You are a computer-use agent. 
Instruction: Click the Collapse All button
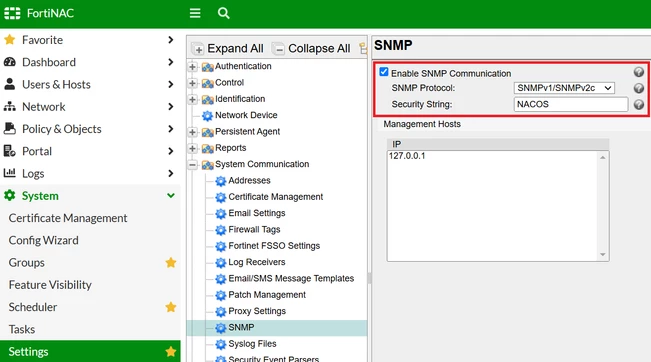[x=312, y=49]
